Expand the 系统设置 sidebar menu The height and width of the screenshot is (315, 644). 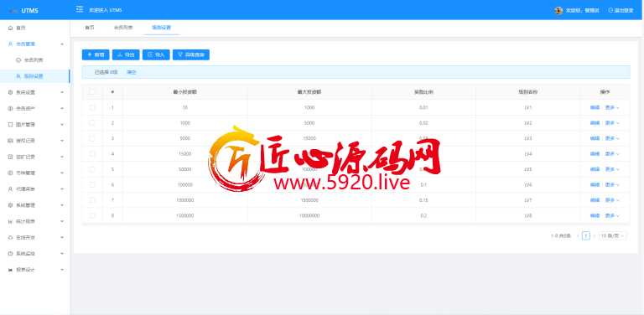tap(35, 92)
